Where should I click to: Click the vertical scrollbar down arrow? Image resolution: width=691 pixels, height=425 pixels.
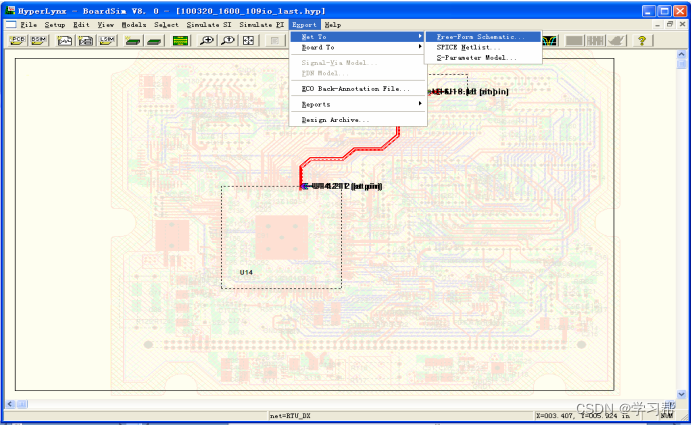[x=681, y=394]
